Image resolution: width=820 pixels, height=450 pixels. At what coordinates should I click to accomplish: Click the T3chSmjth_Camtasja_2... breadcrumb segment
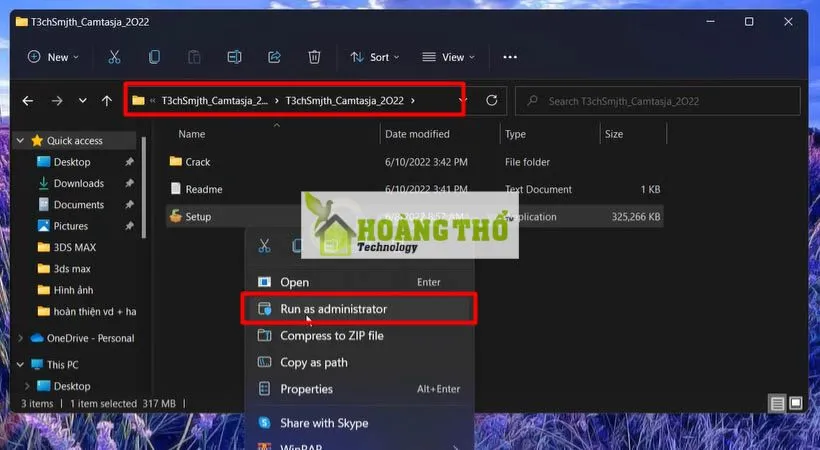click(x=215, y=100)
